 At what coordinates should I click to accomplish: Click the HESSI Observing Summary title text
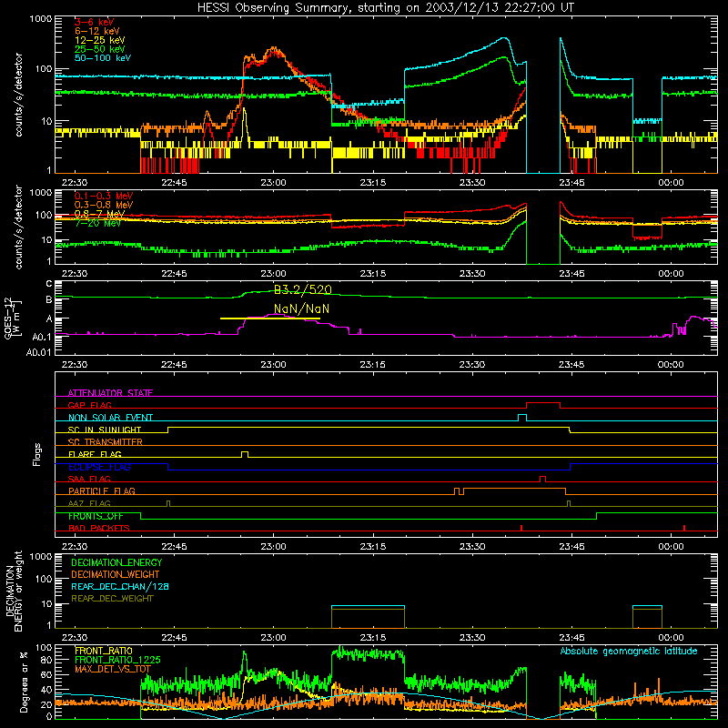[x=385, y=7]
